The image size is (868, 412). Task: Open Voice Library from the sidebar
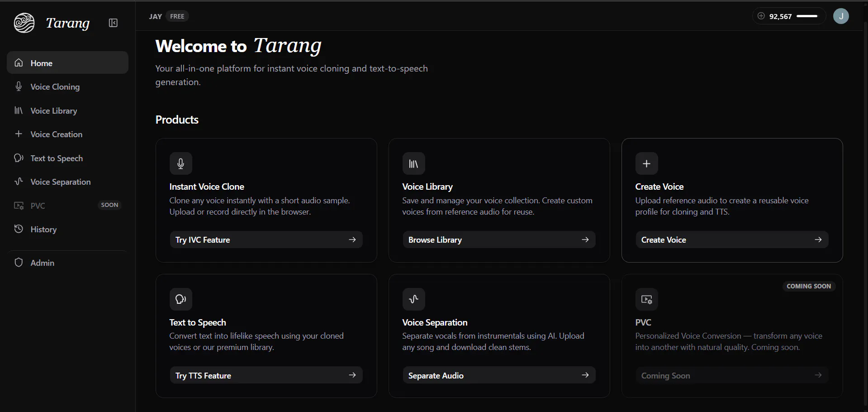tap(67, 110)
